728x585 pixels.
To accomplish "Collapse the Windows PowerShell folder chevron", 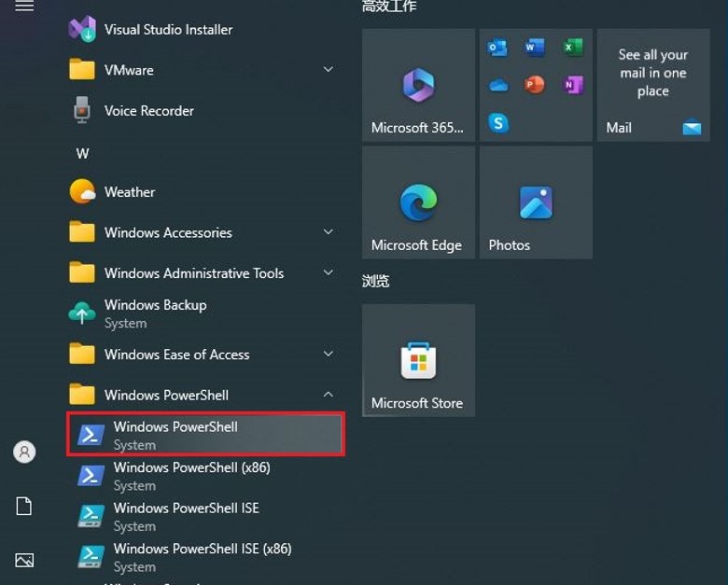I will click(328, 394).
